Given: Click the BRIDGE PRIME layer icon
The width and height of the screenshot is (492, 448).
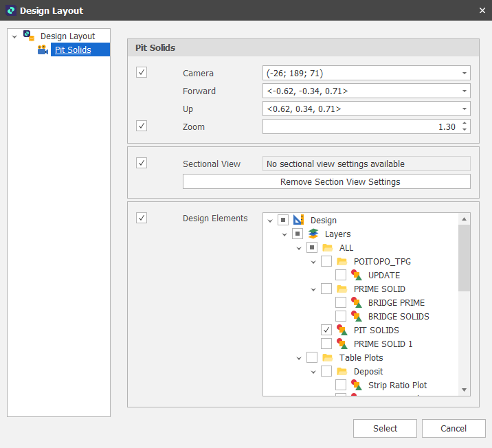Looking at the screenshot, I should click(357, 302).
